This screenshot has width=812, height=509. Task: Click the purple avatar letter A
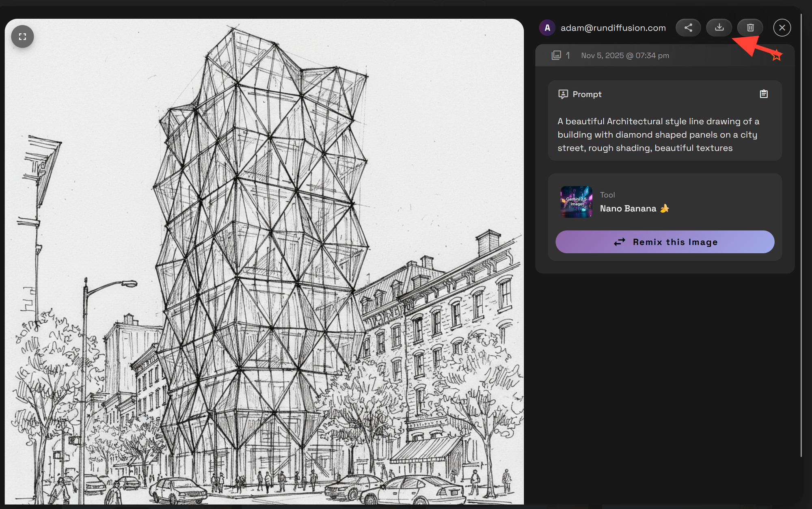point(547,28)
